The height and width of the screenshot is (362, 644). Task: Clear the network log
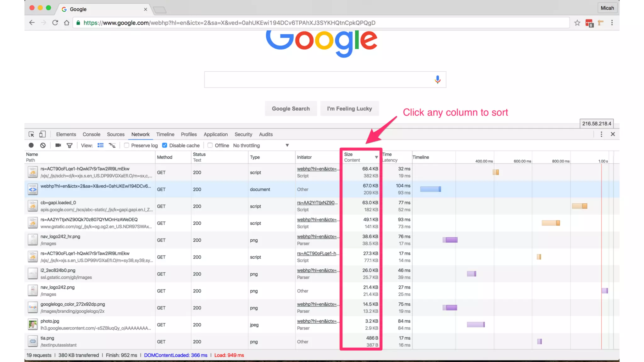43,145
